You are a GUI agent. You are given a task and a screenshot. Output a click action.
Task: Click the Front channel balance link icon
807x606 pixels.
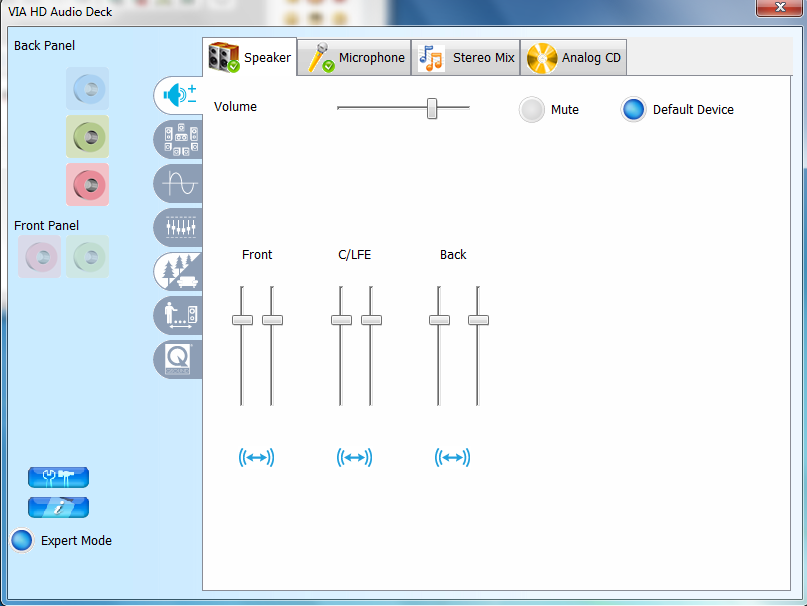click(x=256, y=458)
